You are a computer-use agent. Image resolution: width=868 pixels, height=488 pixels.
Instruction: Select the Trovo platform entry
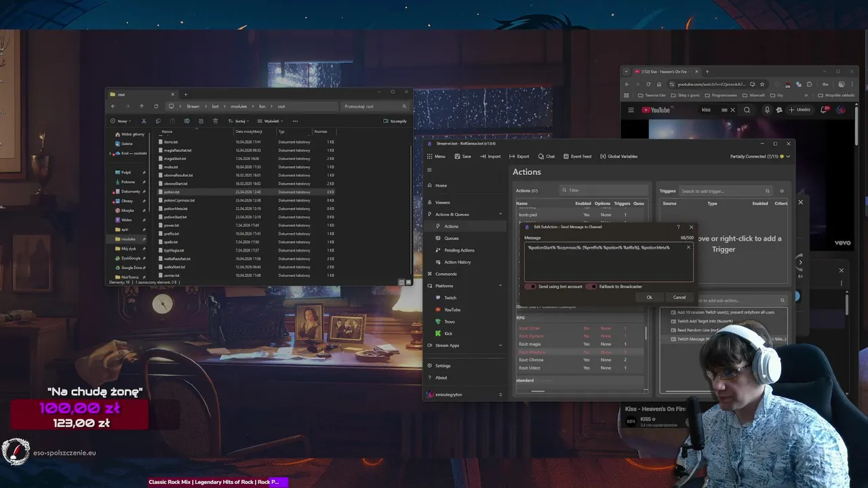coord(450,321)
